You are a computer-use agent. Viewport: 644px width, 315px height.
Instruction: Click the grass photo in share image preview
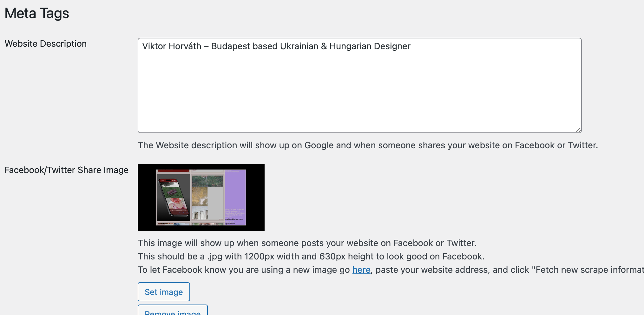(x=207, y=181)
